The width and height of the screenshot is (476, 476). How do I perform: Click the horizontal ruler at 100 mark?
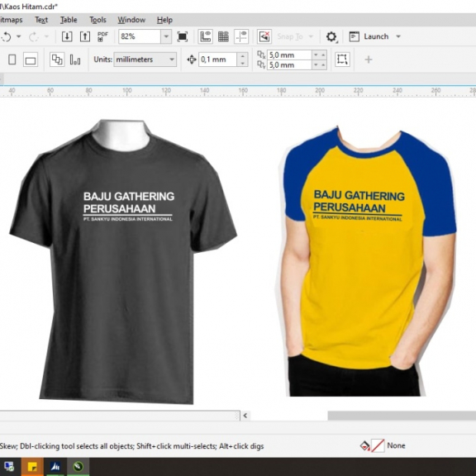click(x=127, y=91)
